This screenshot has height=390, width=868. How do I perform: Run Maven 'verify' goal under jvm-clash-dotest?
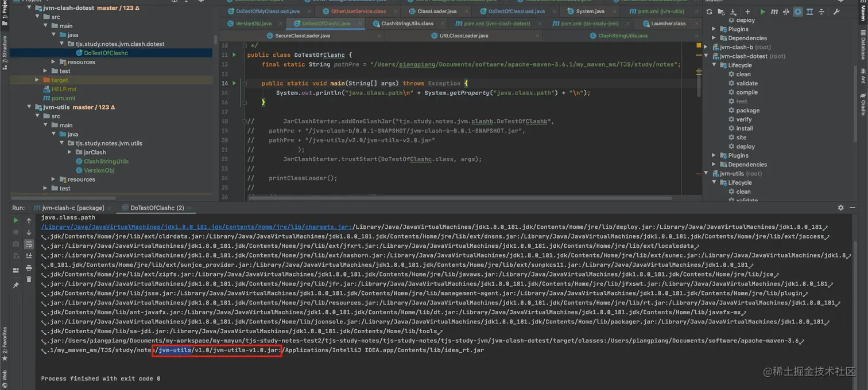point(744,119)
